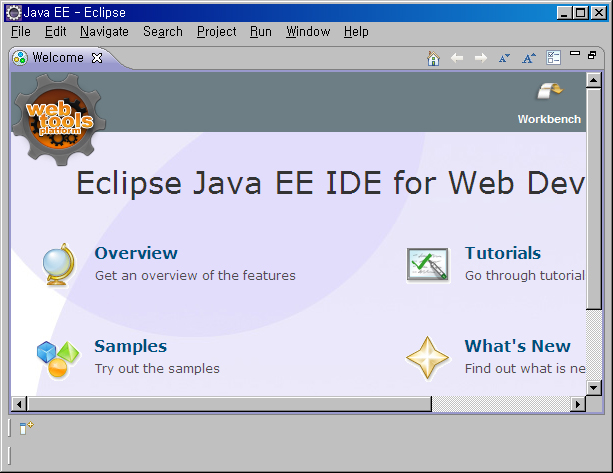Click the Workbench arrow icon

(x=550, y=91)
